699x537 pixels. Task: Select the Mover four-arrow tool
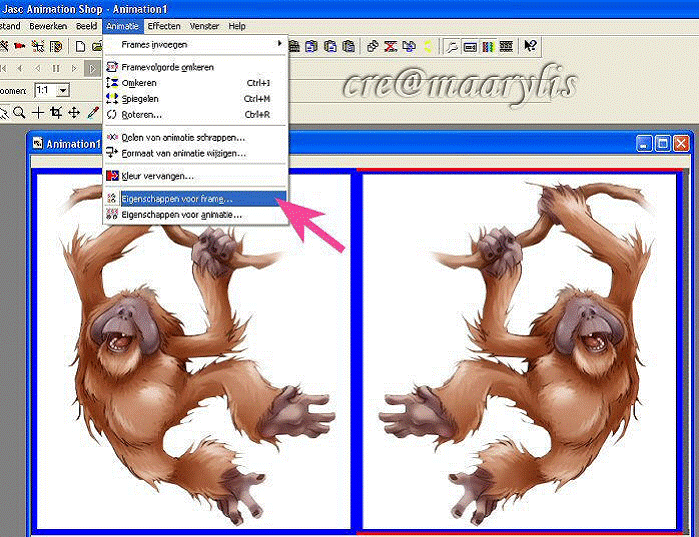(x=74, y=112)
